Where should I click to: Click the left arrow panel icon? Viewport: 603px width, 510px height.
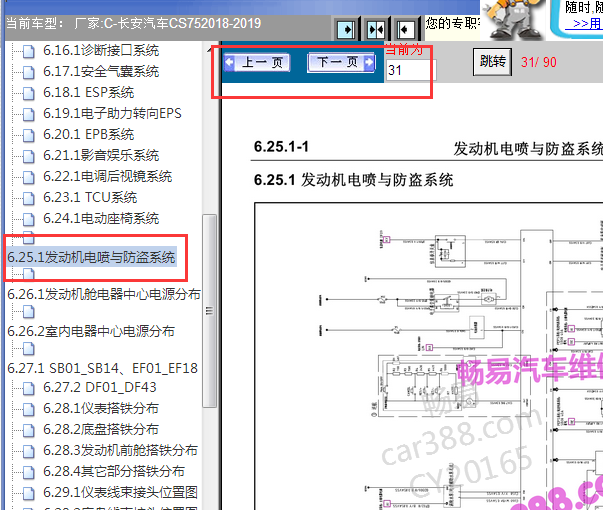[x=405, y=29]
